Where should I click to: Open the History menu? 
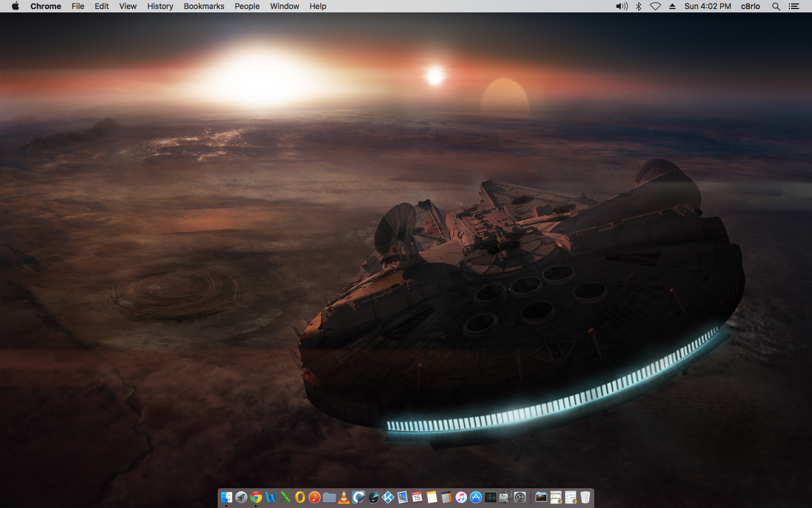[160, 6]
